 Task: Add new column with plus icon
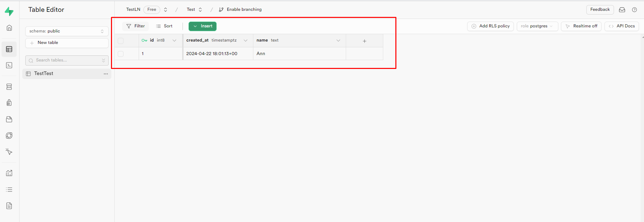coord(364,41)
